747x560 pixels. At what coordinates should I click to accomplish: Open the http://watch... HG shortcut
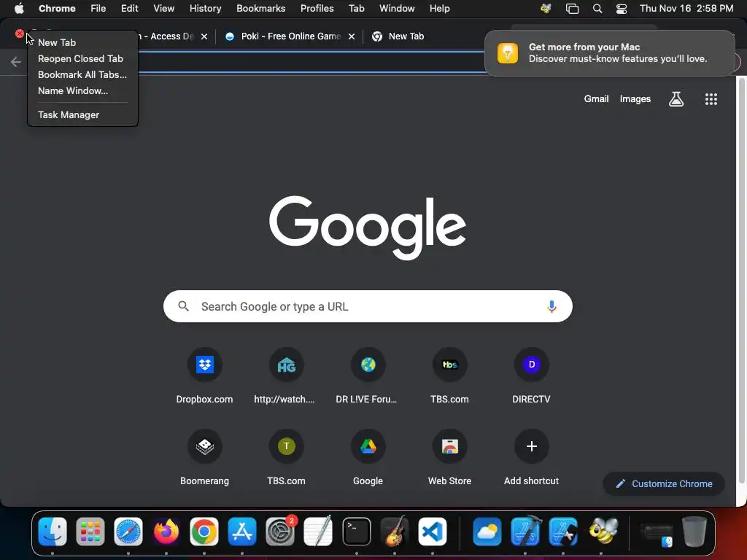pyautogui.click(x=286, y=365)
